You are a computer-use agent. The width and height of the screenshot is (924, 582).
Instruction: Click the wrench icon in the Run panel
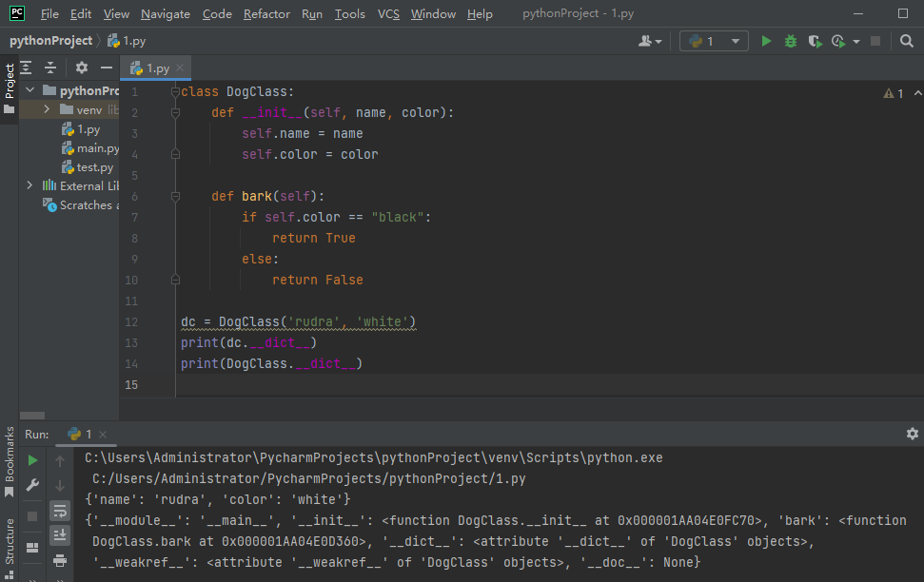pyautogui.click(x=32, y=485)
